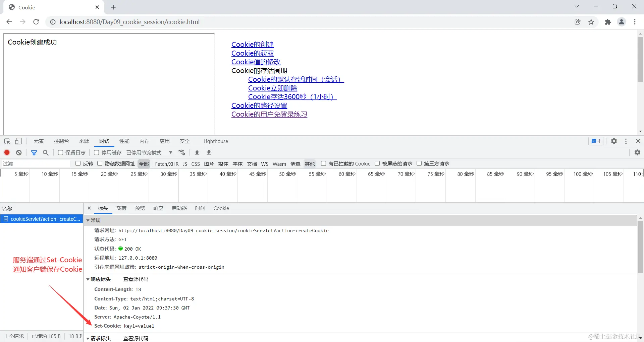
Task: Open the 预览 tab of the request
Action: pos(140,208)
